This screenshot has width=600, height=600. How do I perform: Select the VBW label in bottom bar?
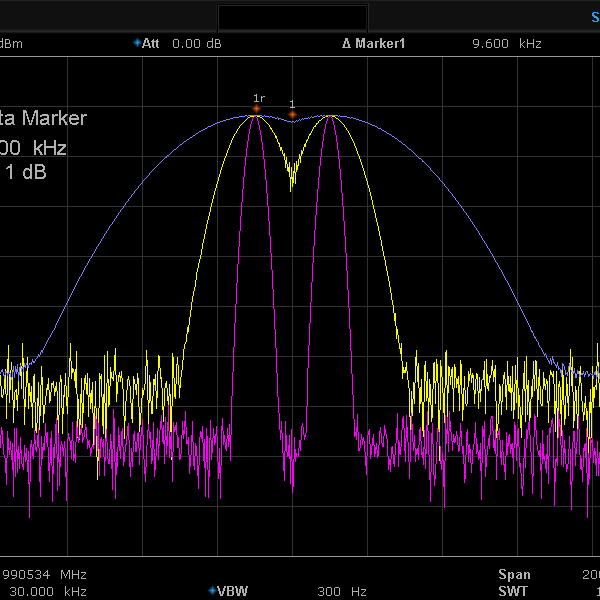233,591
